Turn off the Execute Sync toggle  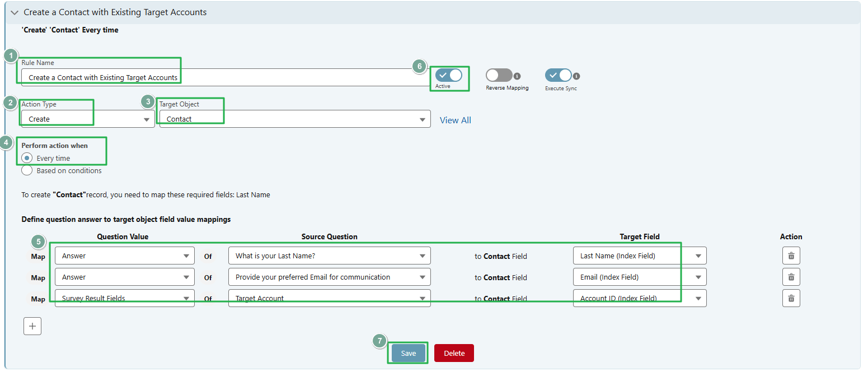click(558, 75)
